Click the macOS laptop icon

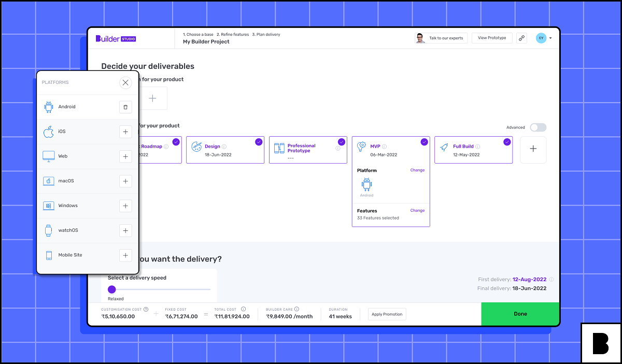click(x=49, y=181)
